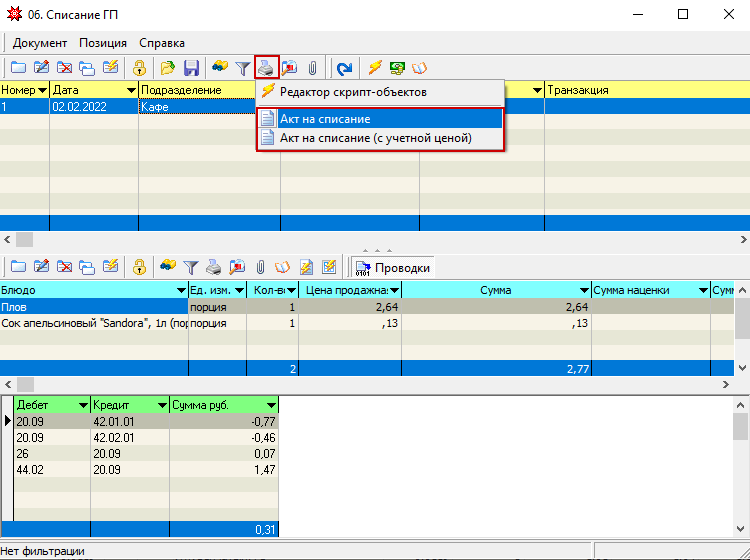Open the Позиция menu
The image size is (750, 560).
[x=103, y=43]
